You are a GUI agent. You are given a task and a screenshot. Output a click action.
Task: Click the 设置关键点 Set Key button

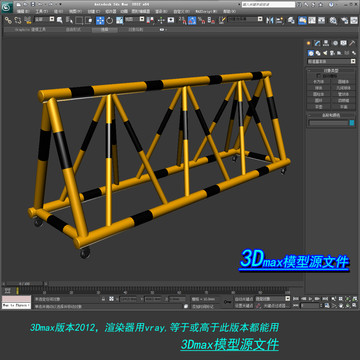[x=244, y=305]
